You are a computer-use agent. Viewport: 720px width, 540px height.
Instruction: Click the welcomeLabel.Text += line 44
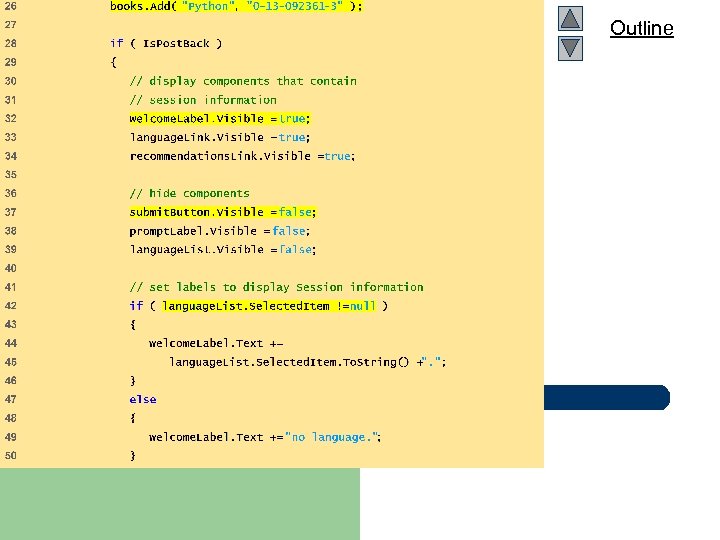(216, 343)
